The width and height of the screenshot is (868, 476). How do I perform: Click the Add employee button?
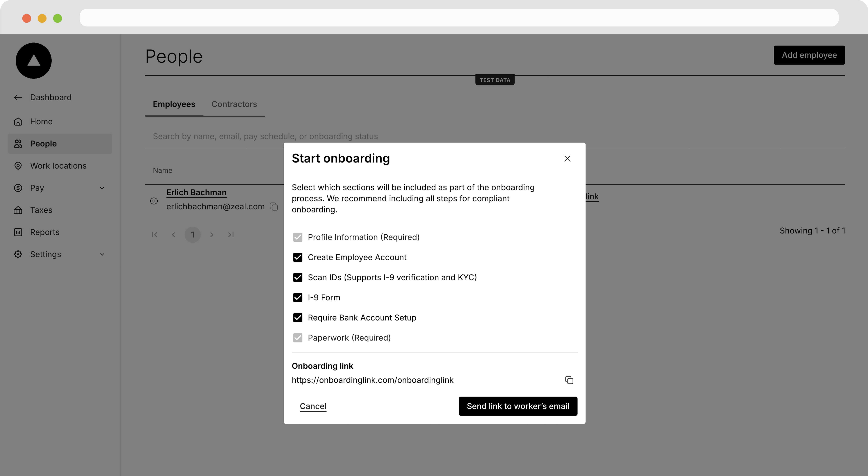(809, 55)
